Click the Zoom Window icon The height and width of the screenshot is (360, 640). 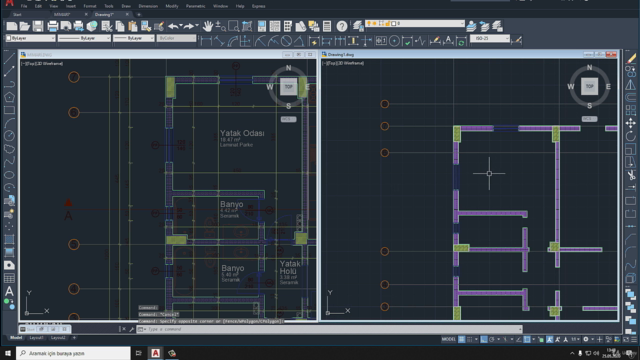click(x=234, y=27)
